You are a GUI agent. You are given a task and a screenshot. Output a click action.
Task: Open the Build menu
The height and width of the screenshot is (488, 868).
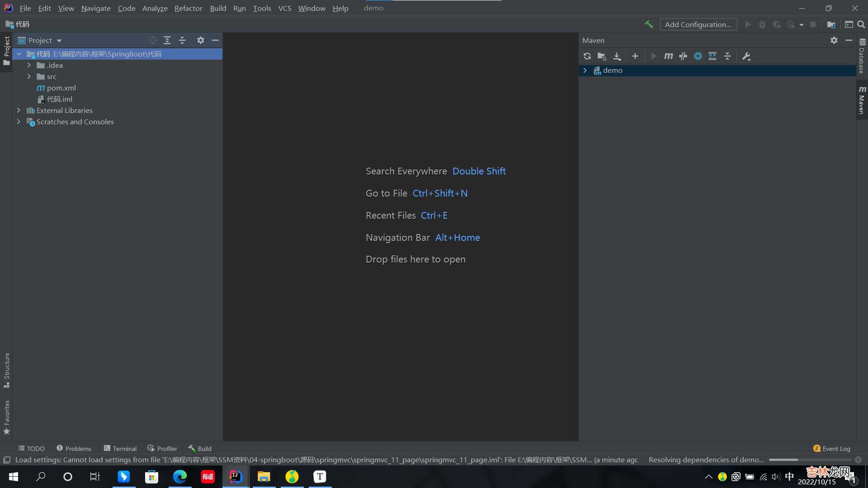[x=218, y=8]
